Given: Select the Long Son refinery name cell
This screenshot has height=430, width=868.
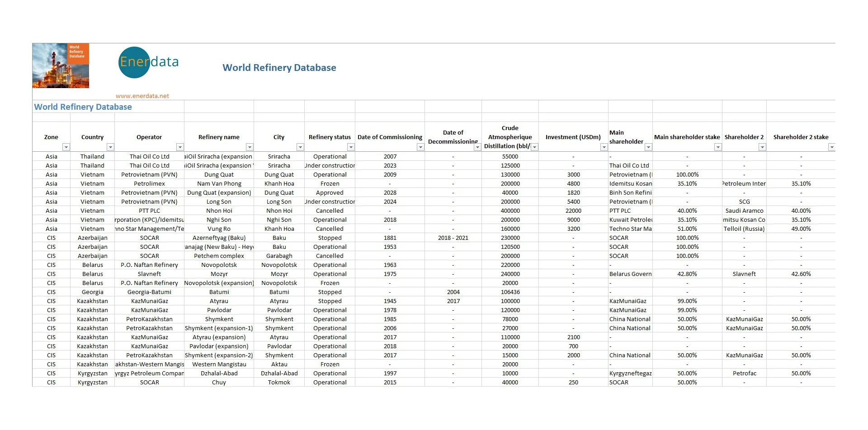Looking at the screenshot, I should 219,201.
